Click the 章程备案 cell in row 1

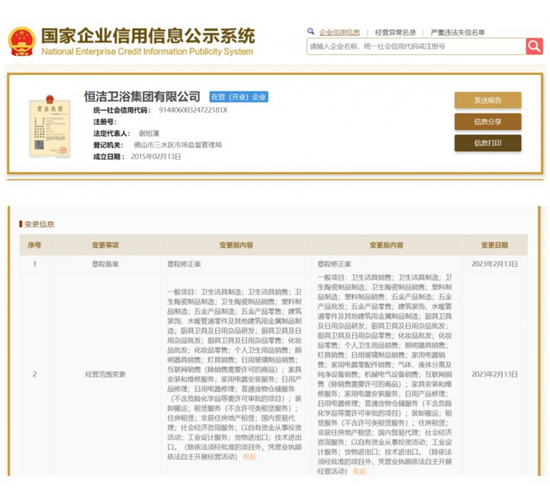click(x=105, y=264)
